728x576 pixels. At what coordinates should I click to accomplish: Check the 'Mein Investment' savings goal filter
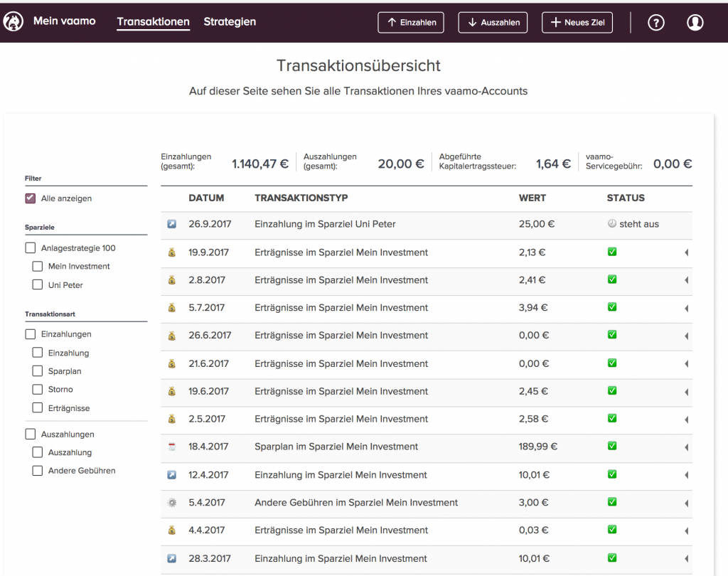tap(37, 266)
